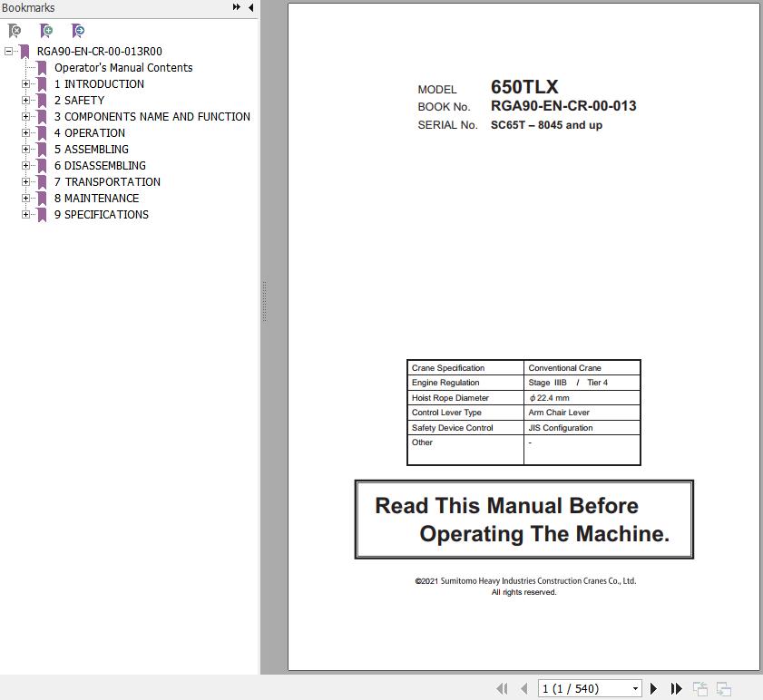This screenshot has width=763, height=700.
Task: Expand the 8 MAINTENANCE bookmark
Action: (x=25, y=198)
